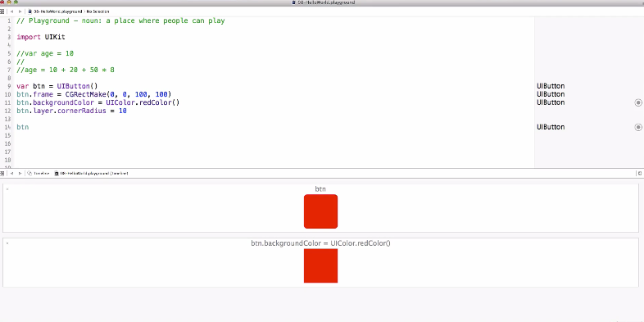Close the btn timeline preview

pos(7,189)
